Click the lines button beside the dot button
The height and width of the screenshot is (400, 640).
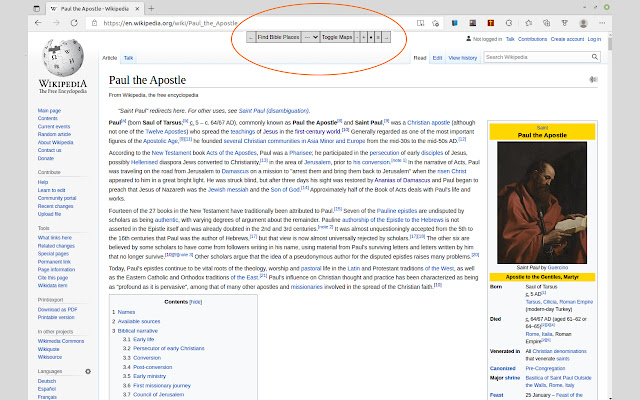(378, 37)
